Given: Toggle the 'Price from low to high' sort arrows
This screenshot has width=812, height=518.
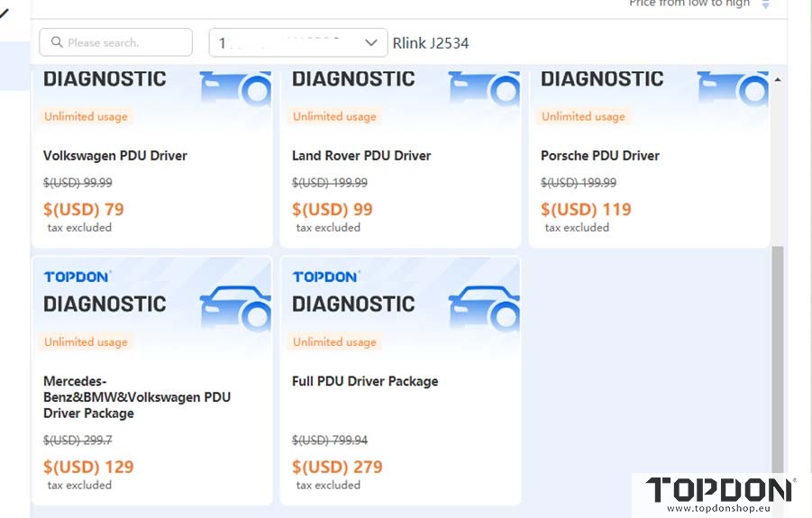Looking at the screenshot, I should click(766, 5).
